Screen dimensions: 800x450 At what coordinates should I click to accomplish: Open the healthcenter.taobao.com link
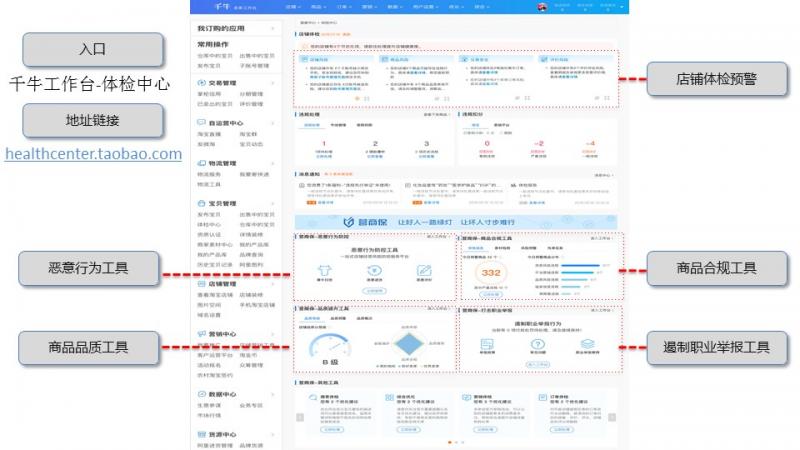point(93,154)
